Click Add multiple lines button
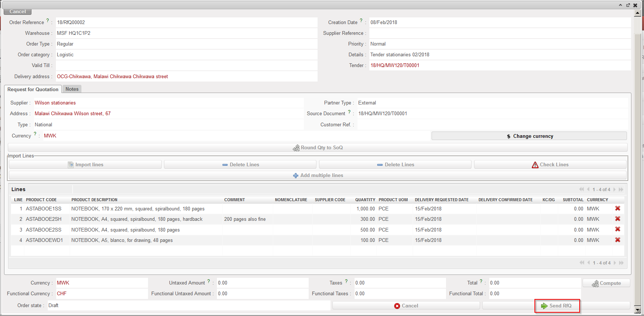644x316 pixels. pyautogui.click(x=318, y=175)
